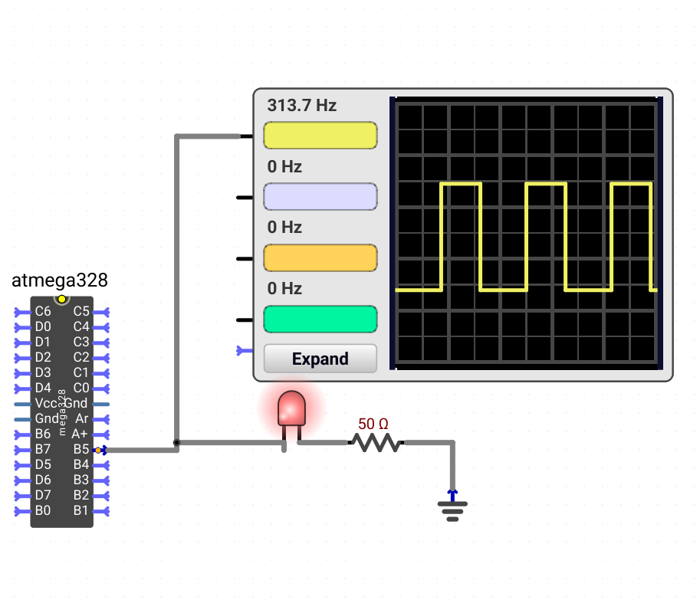
Task: Click the D0 pin on the atmega328
Action: coord(22,327)
